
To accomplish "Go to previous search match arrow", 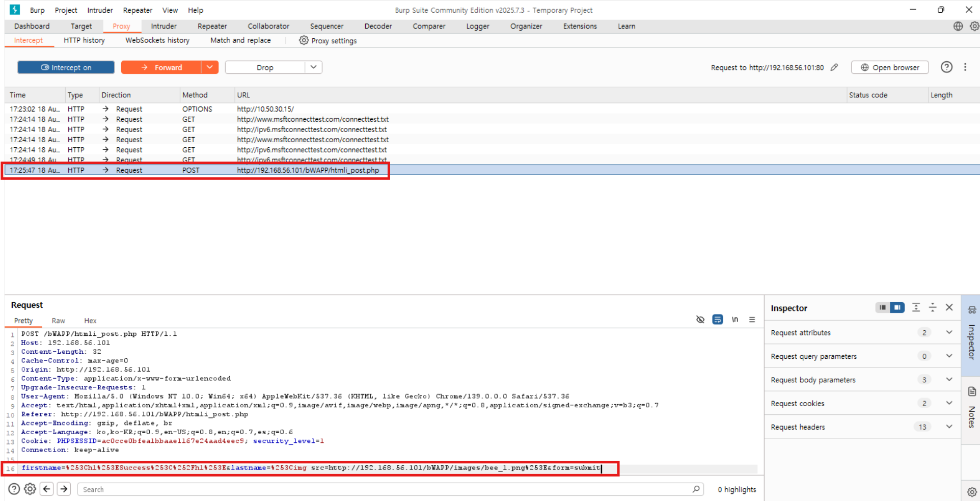I will pyautogui.click(x=47, y=489).
